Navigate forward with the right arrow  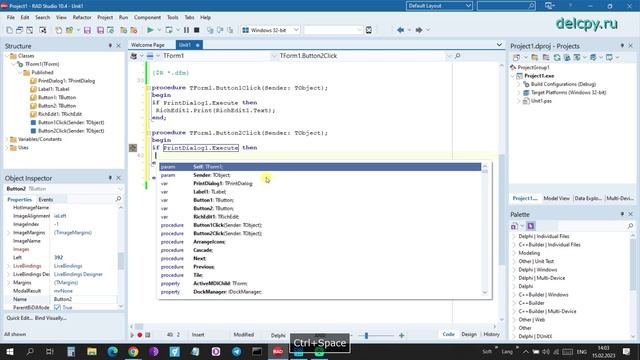point(419,30)
